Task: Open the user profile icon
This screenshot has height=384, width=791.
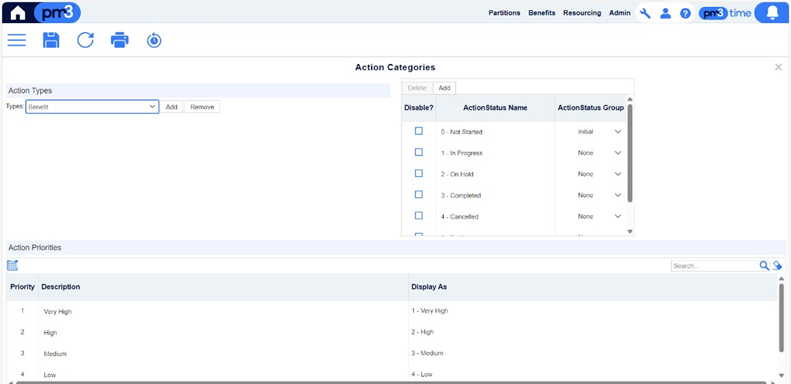Action: coord(665,14)
